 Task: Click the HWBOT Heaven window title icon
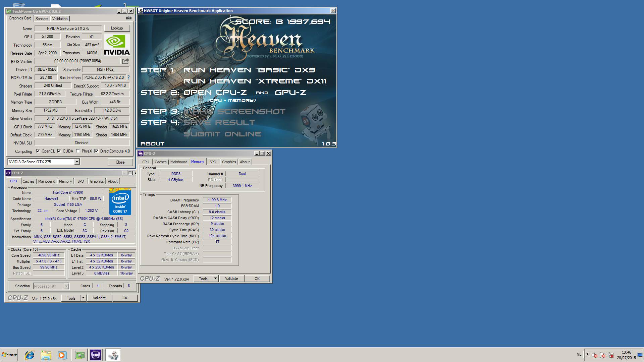click(x=141, y=11)
